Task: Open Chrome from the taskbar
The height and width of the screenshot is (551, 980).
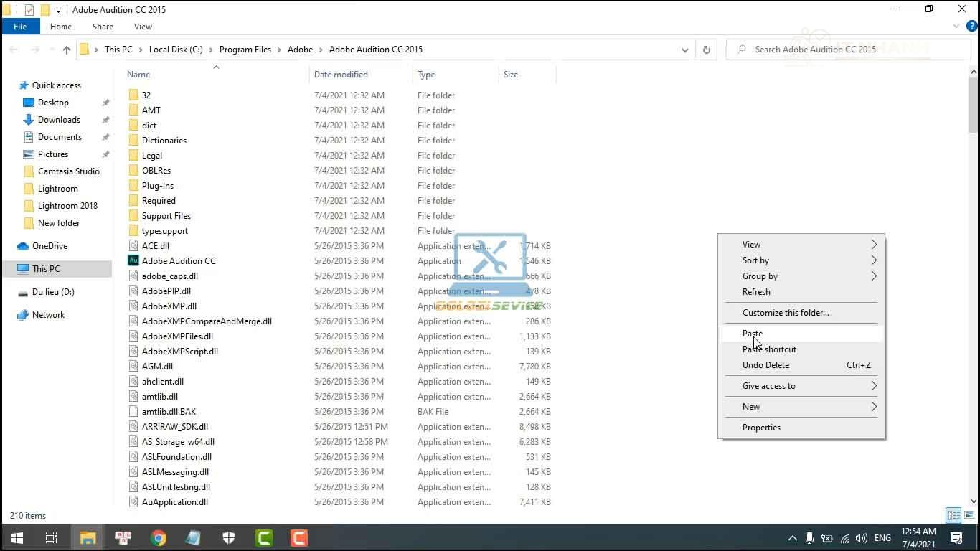Action: (x=159, y=537)
